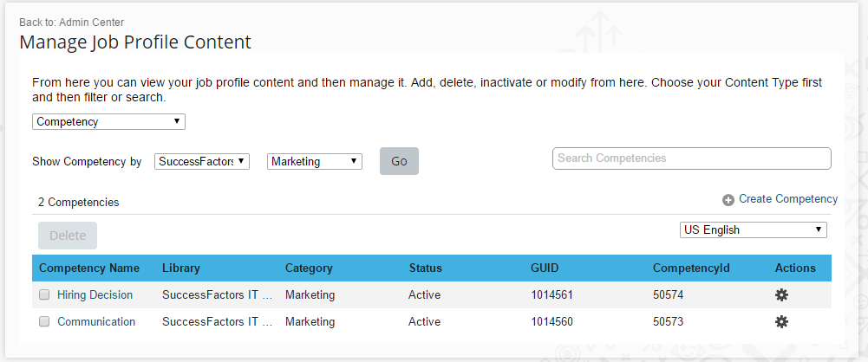Open the US English language dropdown

tap(753, 229)
